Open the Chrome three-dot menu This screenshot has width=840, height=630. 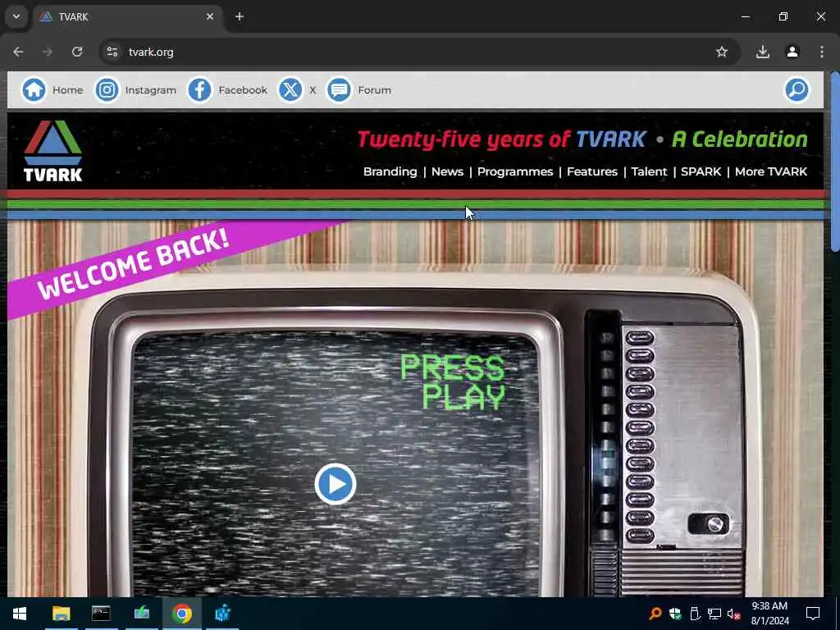point(822,52)
